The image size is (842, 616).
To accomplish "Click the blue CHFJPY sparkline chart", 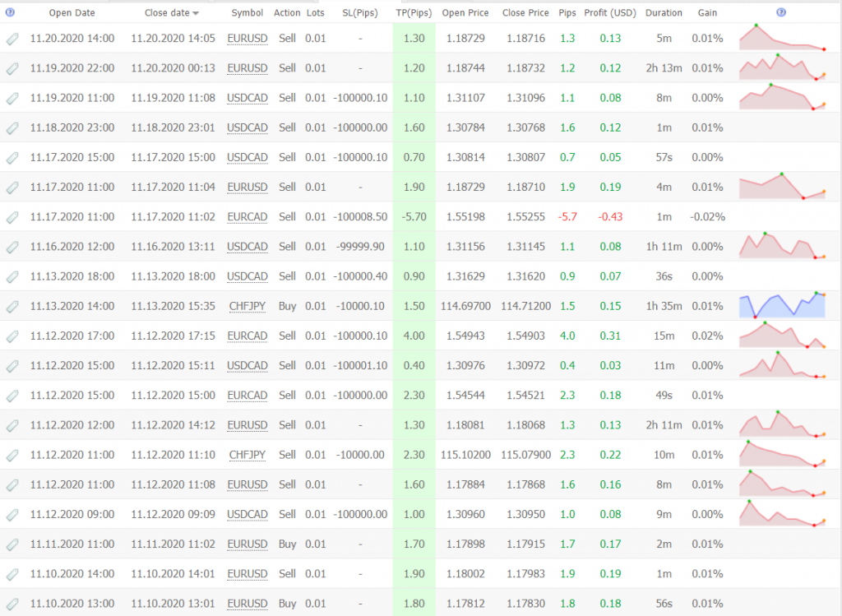I will (x=781, y=305).
